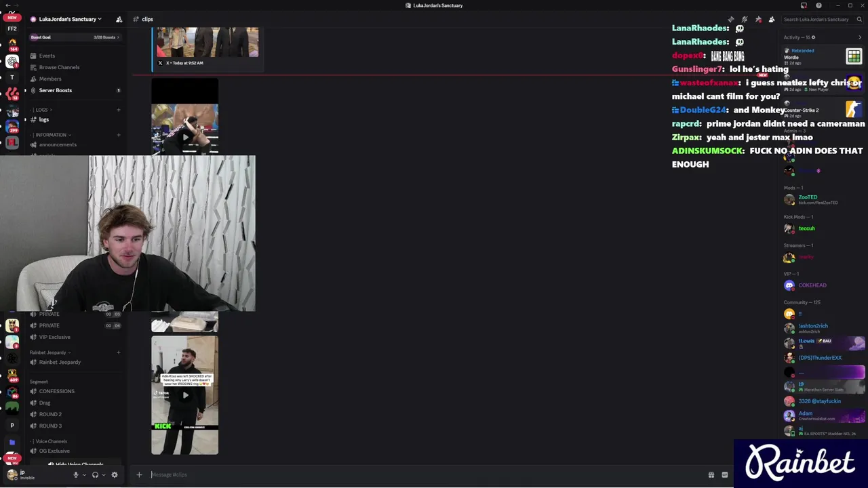Join the Drag voice channel
868x488 pixels.
(75, 403)
